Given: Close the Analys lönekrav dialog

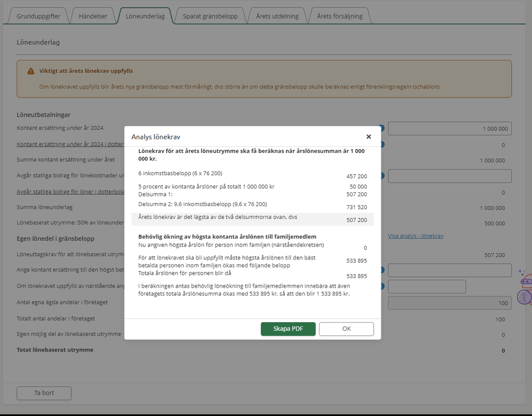Looking at the screenshot, I should 369,137.
